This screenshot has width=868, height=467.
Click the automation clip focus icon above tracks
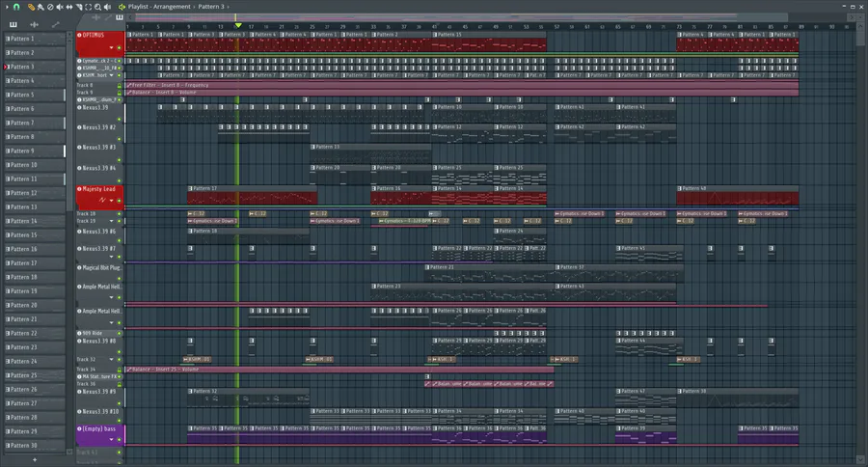pos(108,17)
